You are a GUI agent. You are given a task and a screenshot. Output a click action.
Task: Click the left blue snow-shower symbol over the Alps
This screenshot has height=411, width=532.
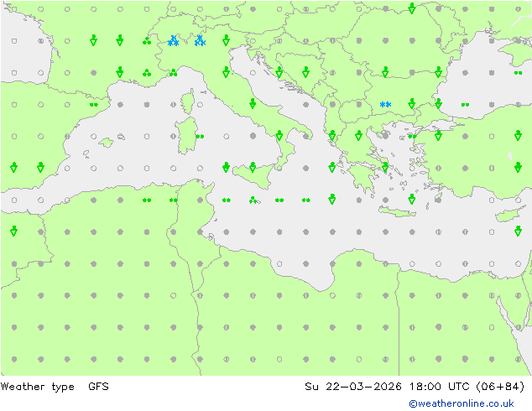pos(174,41)
